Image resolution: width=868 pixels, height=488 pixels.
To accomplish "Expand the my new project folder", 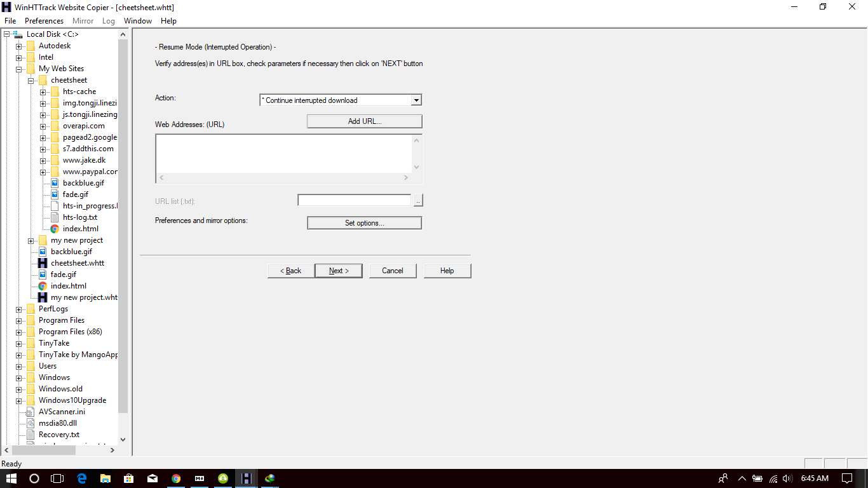I will pyautogui.click(x=31, y=240).
